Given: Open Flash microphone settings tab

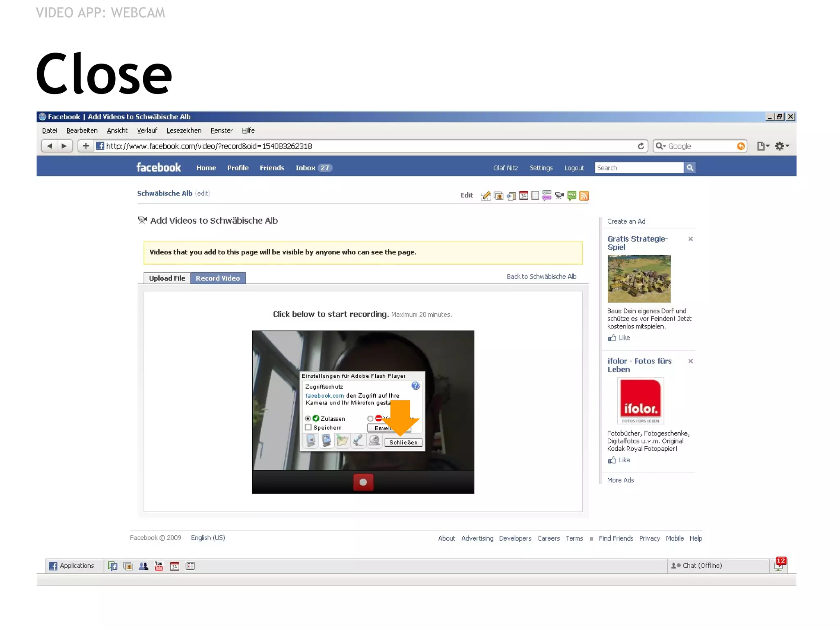Looking at the screenshot, I should (x=358, y=441).
